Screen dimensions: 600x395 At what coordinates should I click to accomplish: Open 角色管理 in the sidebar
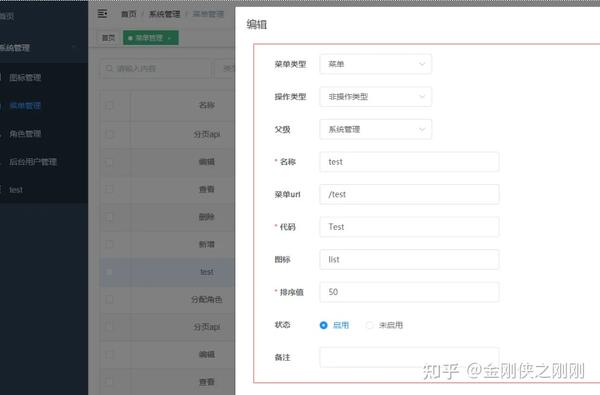click(x=25, y=134)
